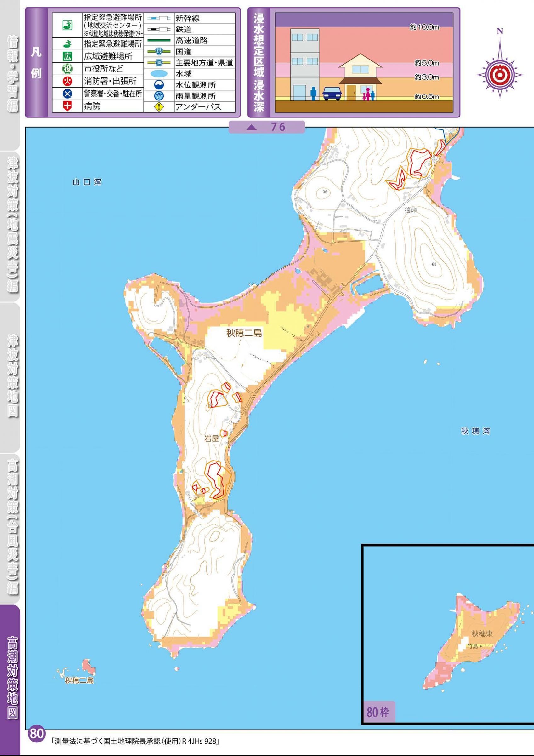Click the 水位観測所 water level icon

[x=159, y=85]
